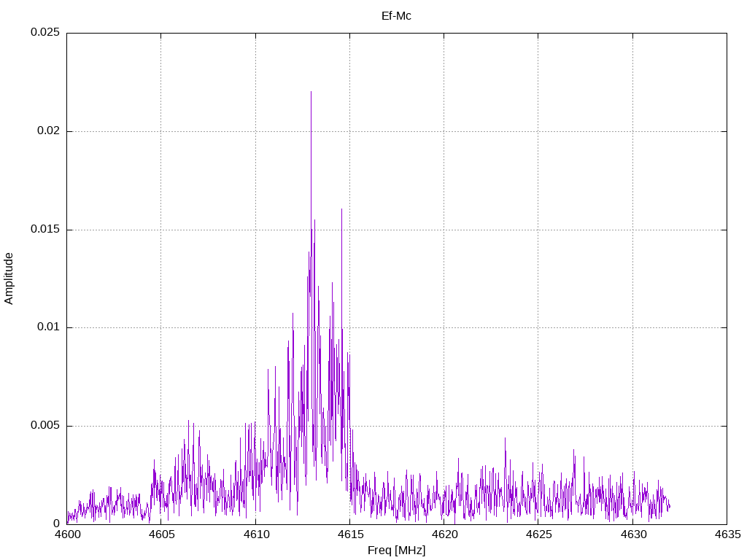Click the 0.015 y-axis tick label
Screen dimensions: 747x560
pyautogui.click(x=44, y=230)
